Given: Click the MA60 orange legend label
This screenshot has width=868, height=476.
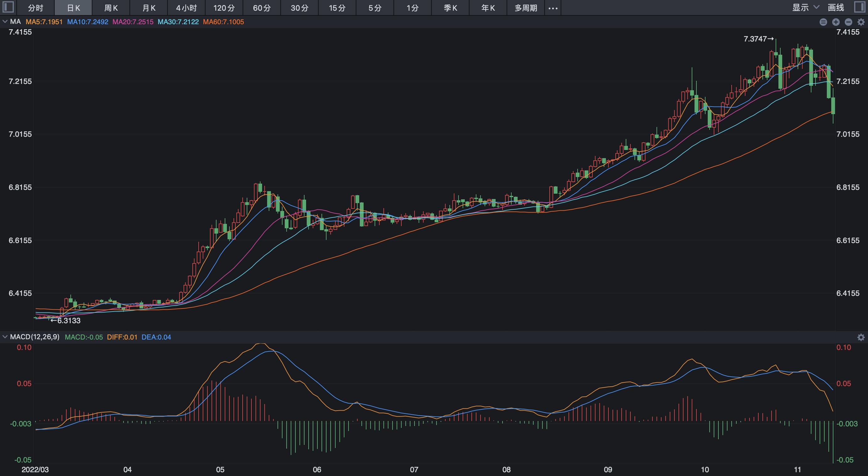Looking at the screenshot, I should click(223, 22).
